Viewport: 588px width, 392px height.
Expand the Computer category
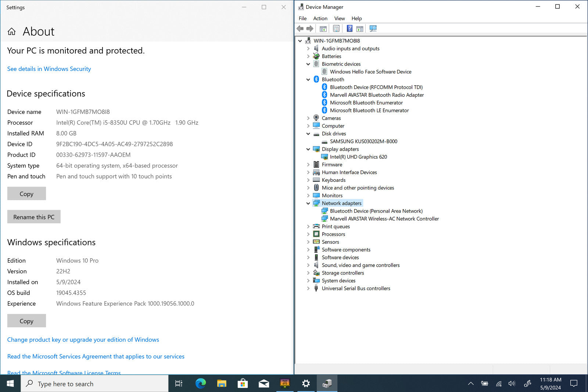click(x=308, y=126)
